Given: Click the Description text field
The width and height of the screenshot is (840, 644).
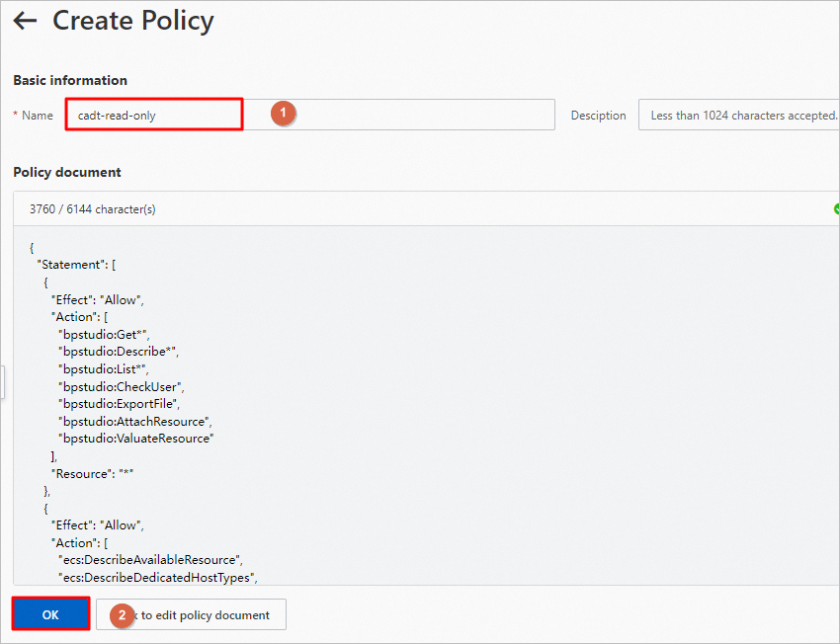Looking at the screenshot, I should [738, 115].
